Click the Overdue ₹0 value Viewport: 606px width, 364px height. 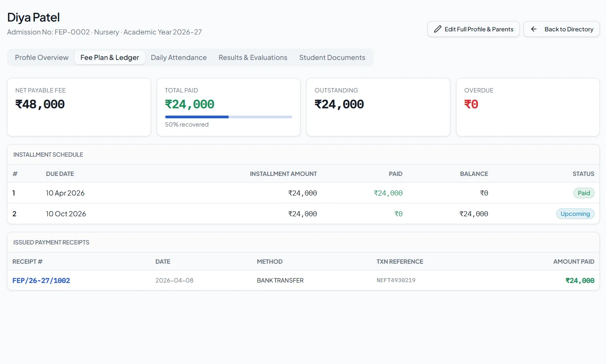[471, 104]
